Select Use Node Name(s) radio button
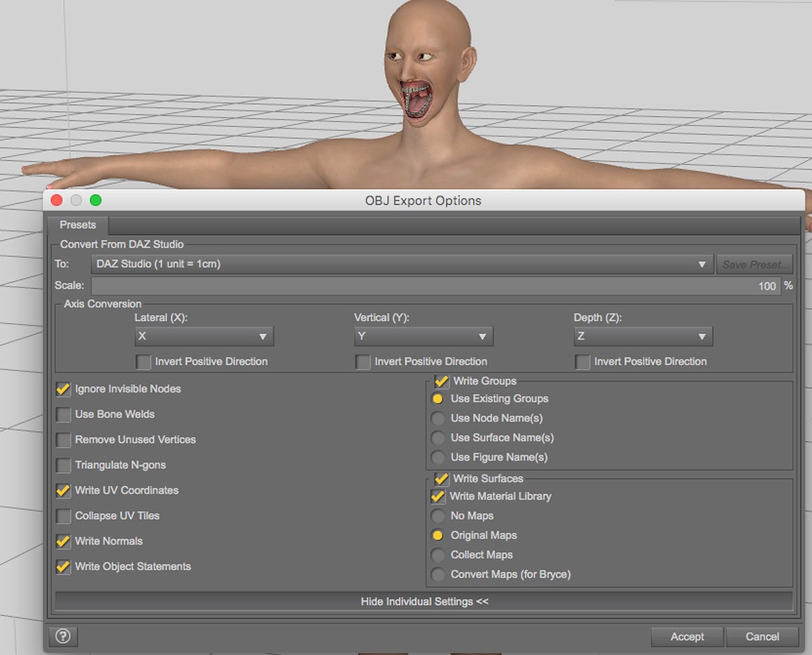The height and width of the screenshot is (655, 812). 438,419
